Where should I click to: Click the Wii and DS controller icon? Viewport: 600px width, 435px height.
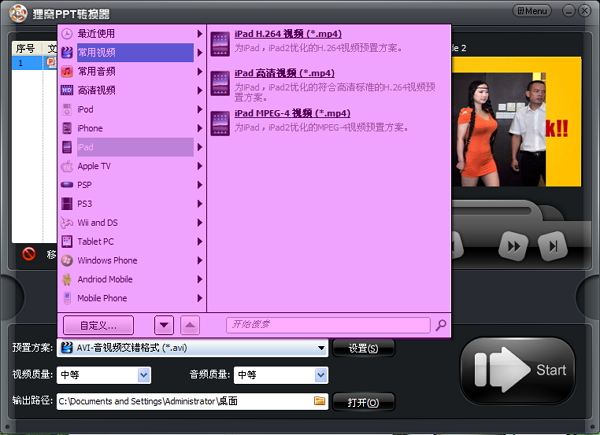tap(67, 223)
